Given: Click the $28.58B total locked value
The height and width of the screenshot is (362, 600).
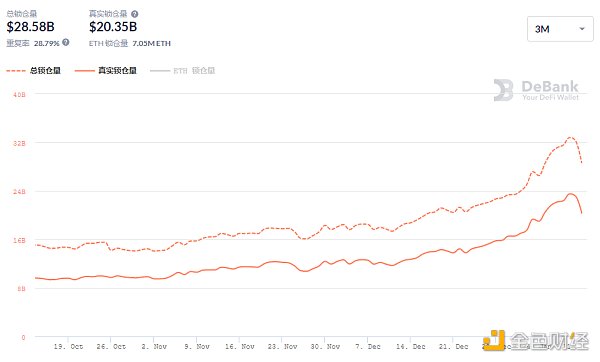Looking at the screenshot, I should (31, 27).
